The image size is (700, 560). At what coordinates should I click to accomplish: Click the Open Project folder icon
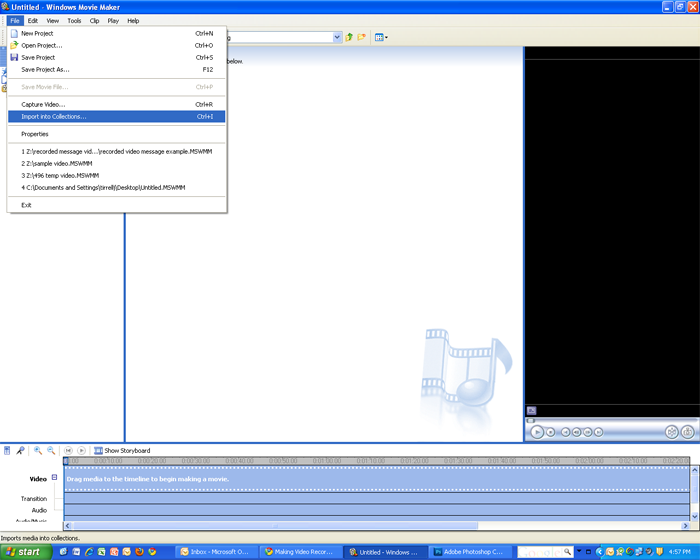pyautogui.click(x=14, y=46)
